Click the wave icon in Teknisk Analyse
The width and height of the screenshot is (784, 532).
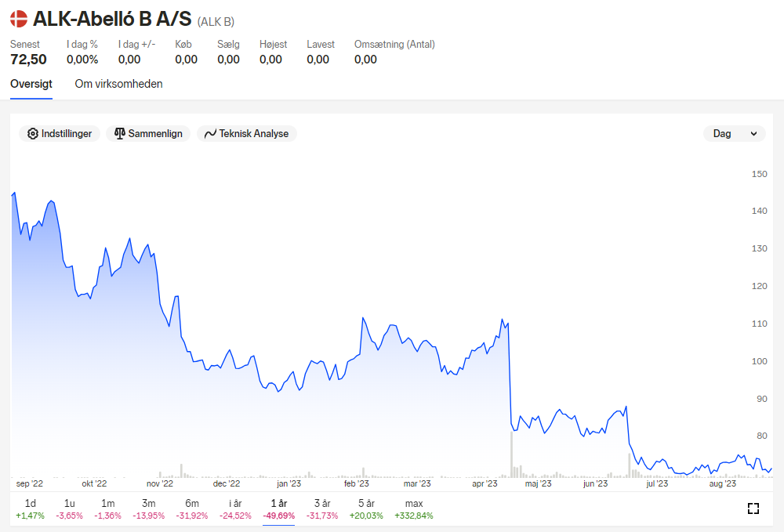[210, 133]
